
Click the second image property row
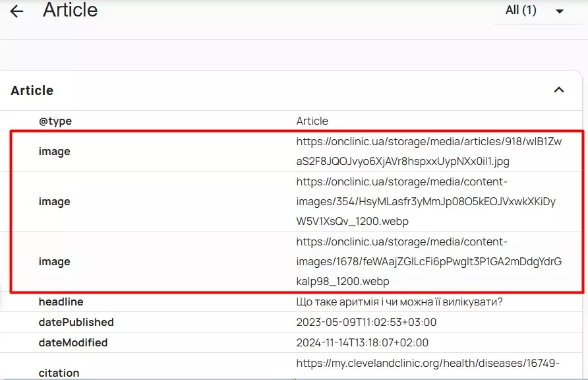[x=54, y=201]
